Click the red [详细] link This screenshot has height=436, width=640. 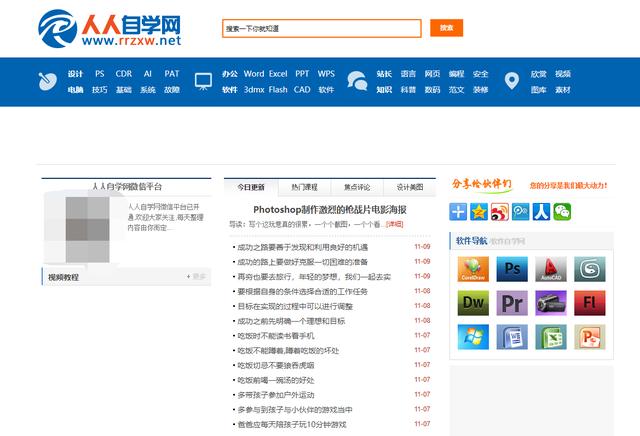click(x=395, y=224)
